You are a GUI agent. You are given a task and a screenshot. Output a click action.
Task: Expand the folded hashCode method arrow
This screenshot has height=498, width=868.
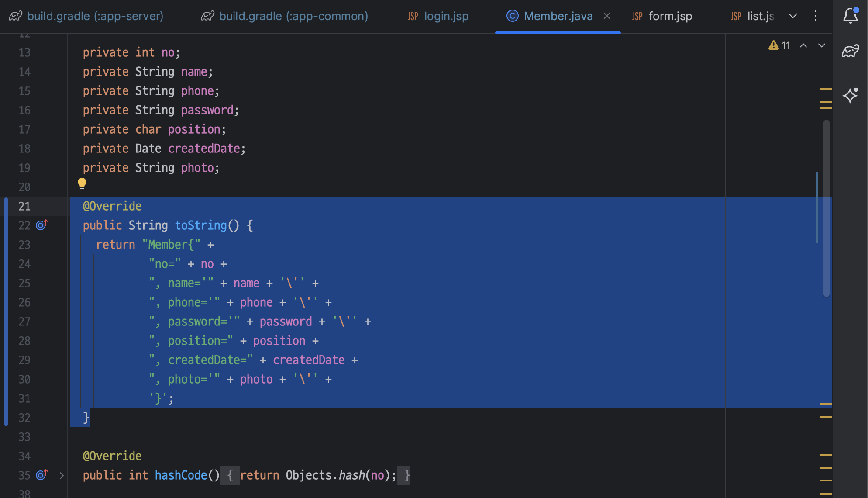coord(62,475)
